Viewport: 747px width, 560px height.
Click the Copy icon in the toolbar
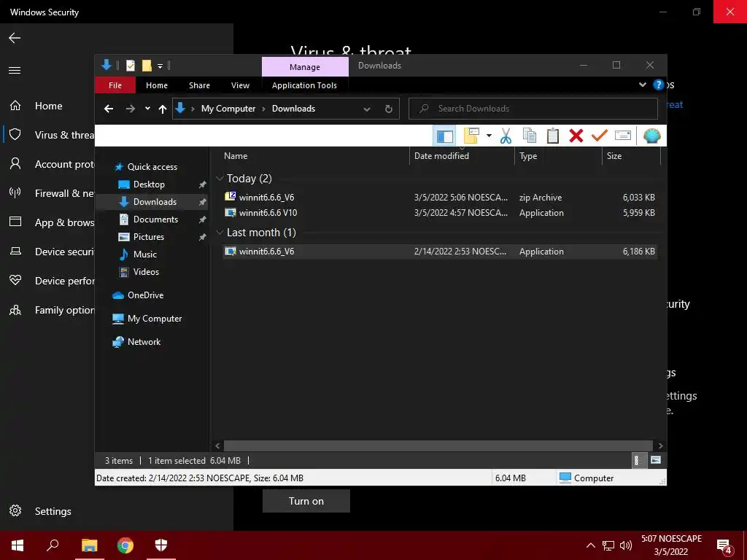(530, 136)
